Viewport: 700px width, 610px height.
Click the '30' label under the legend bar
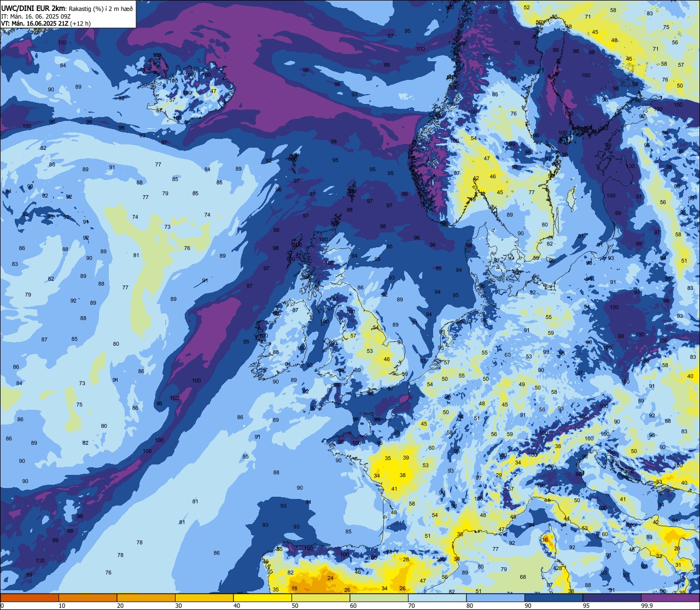click(x=179, y=606)
